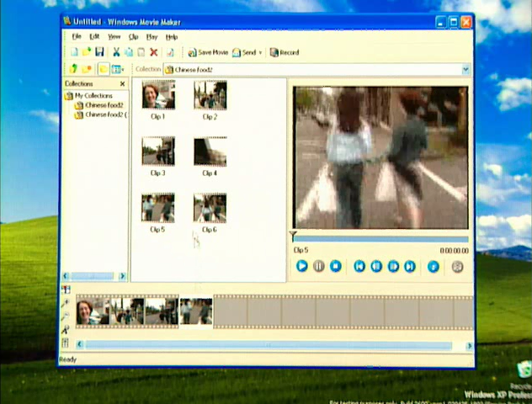
Task: Click the Zoom In magnifier icon
Action: click(65, 303)
